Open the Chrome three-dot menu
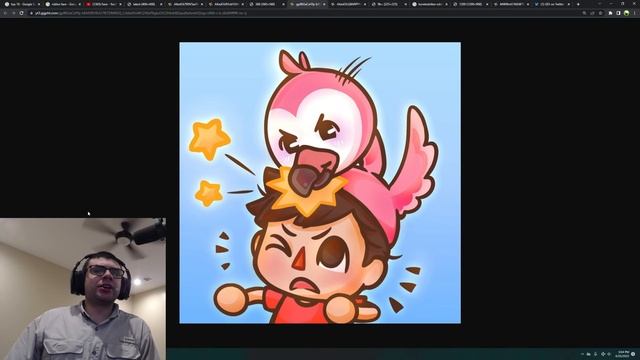This screenshot has width=640, height=360. point(635,13)
